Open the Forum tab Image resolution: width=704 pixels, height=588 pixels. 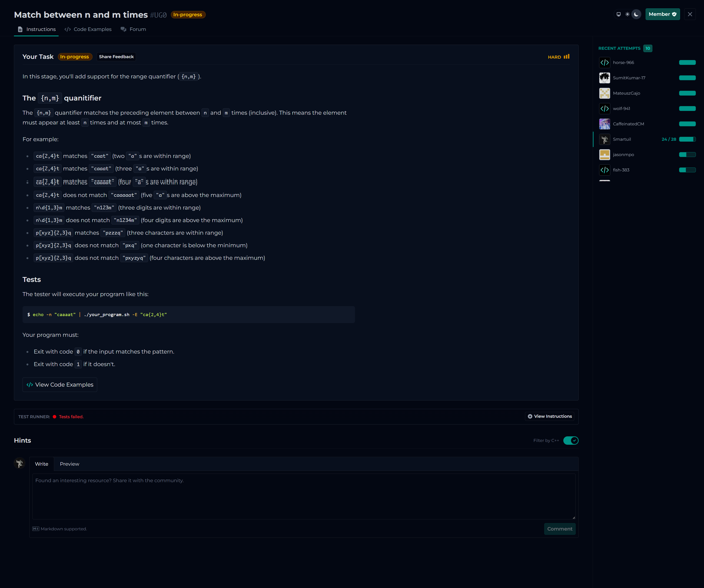click(x=133, y=30)
